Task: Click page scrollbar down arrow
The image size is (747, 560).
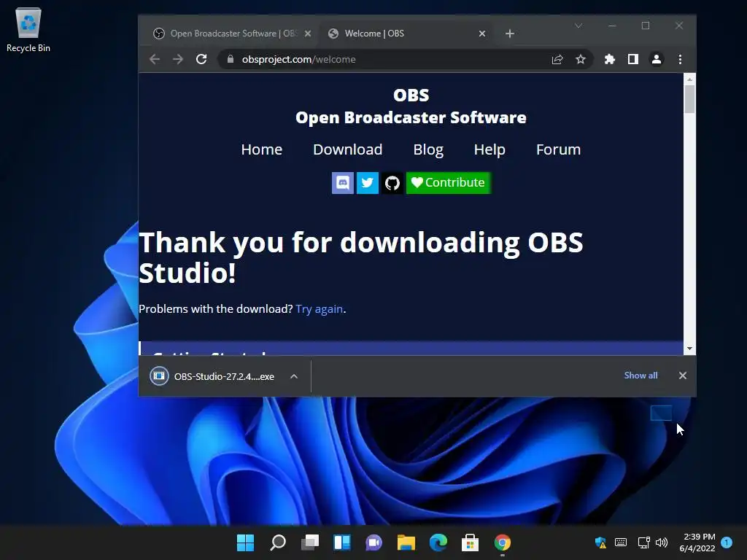Action: (x=689, y=349)
